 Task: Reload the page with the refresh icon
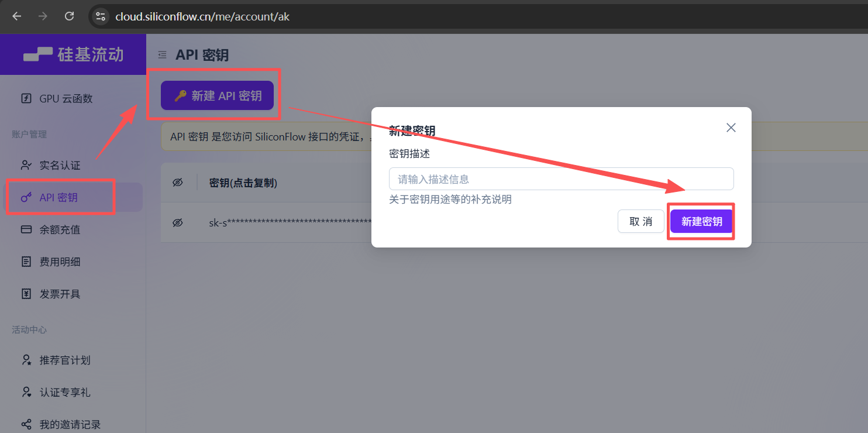click(x=69, y=16)
